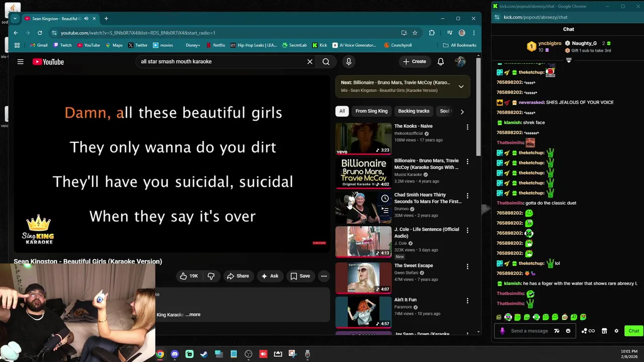644x362 pixels.
Task: Like the Sean Kingston karaoke video
Action: coord(189,276)
